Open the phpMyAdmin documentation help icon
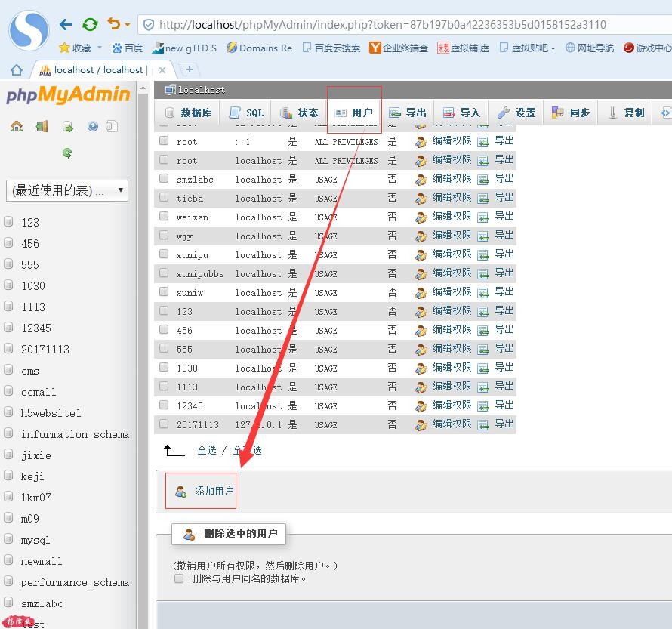672x629 pixels. click(93, 126)
